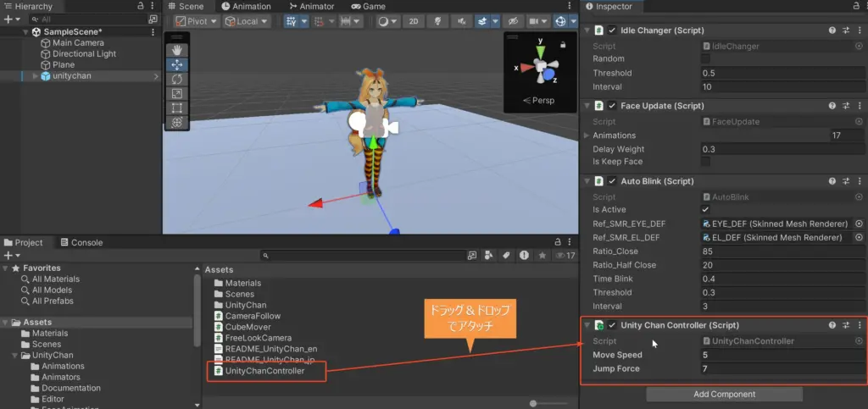Select the Rect tool
The width and height of the screenshot is (868, 409).
[x=177, y=108]
